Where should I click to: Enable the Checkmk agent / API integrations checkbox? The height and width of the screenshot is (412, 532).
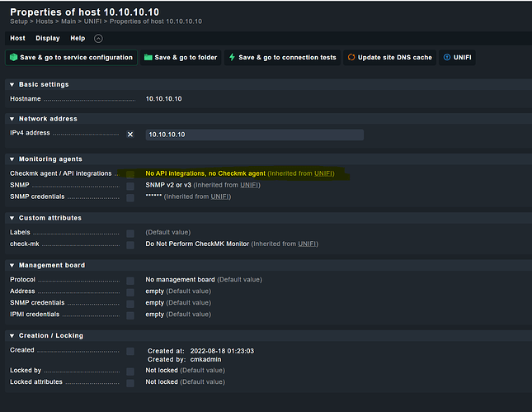click(129, 174)
